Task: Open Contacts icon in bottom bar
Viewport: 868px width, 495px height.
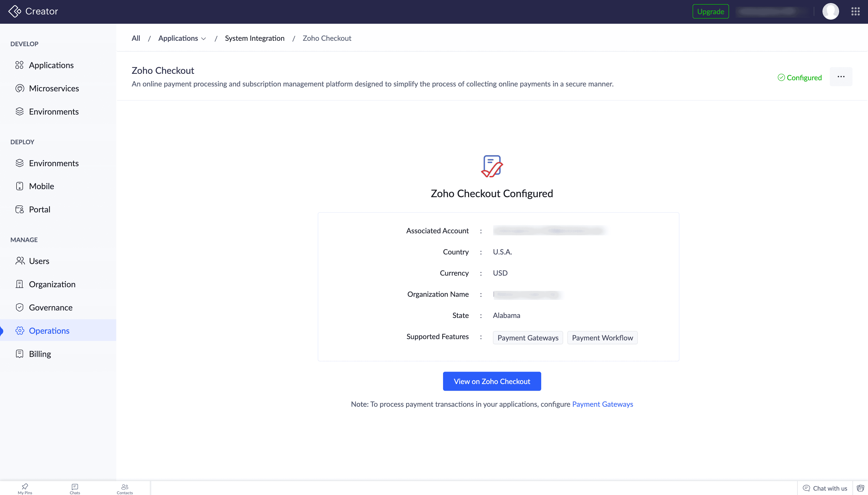Action: [125, 489]
